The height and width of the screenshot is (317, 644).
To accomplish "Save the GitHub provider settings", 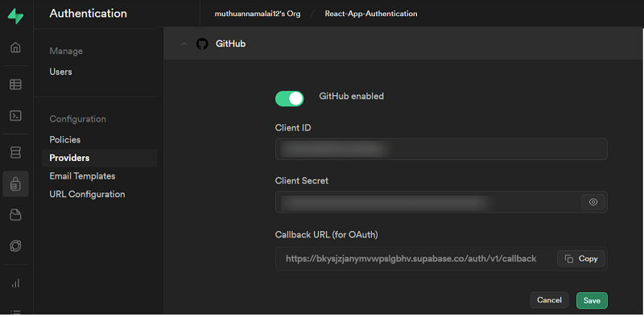I will click(x=592, y=301).
